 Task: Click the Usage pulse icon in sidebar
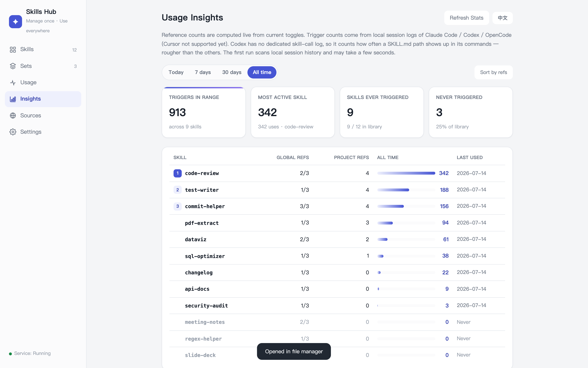pos(13,83)
